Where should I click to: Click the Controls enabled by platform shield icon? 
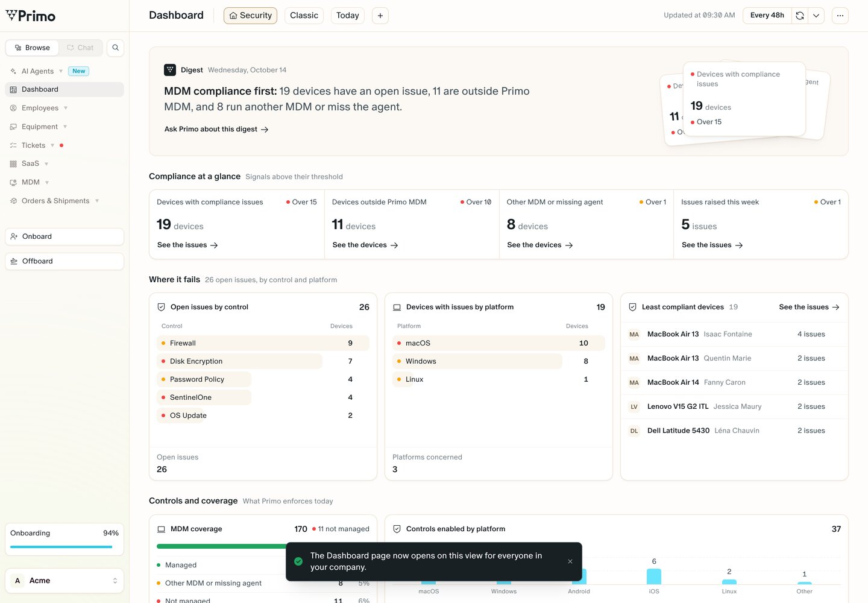tap(397, 529)
